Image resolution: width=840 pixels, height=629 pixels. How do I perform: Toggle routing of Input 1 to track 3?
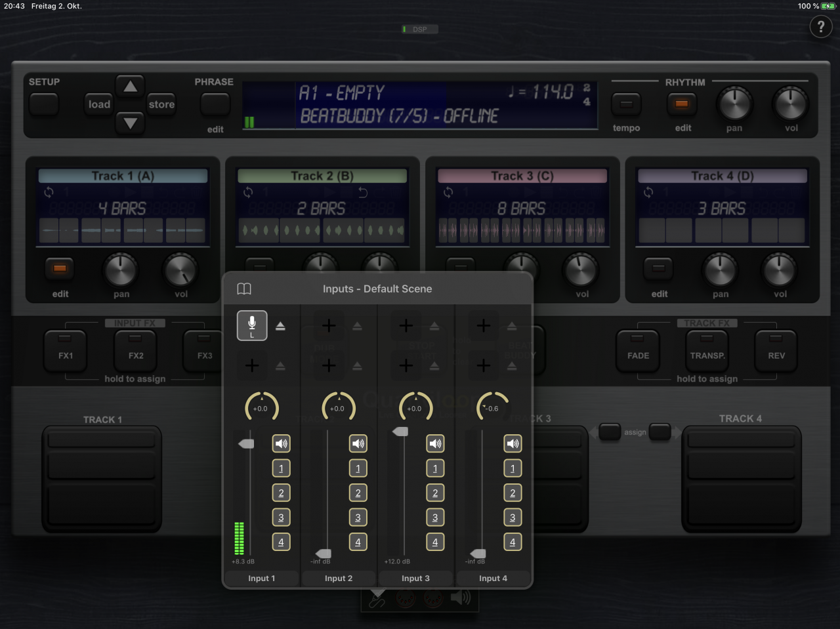click(281, 517)
